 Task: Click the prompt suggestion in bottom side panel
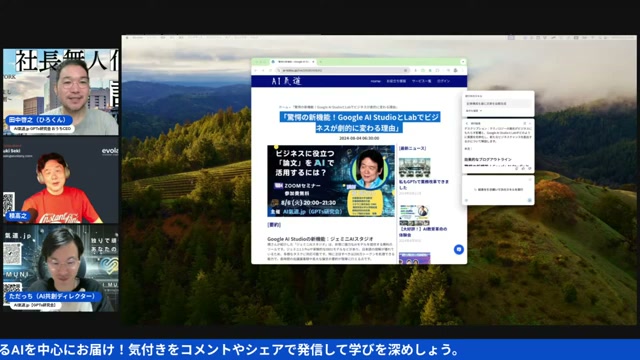[x=498, y=189]
